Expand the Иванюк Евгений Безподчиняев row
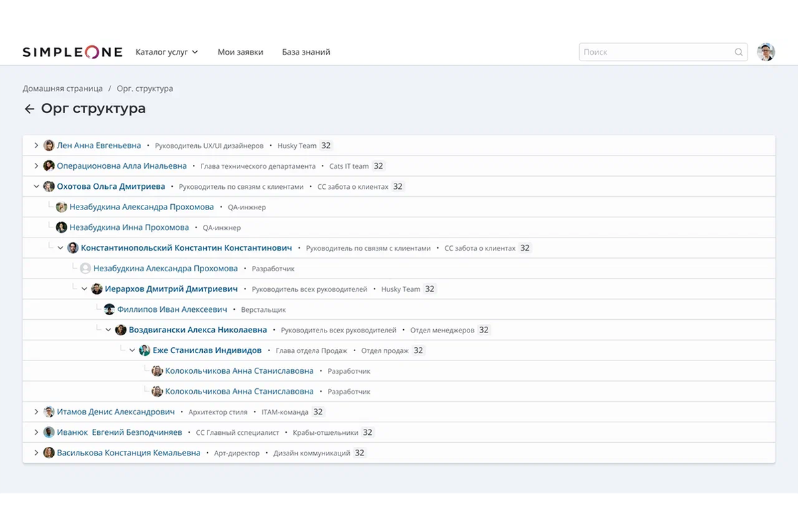The image size is (798, 532). point(37,432)
